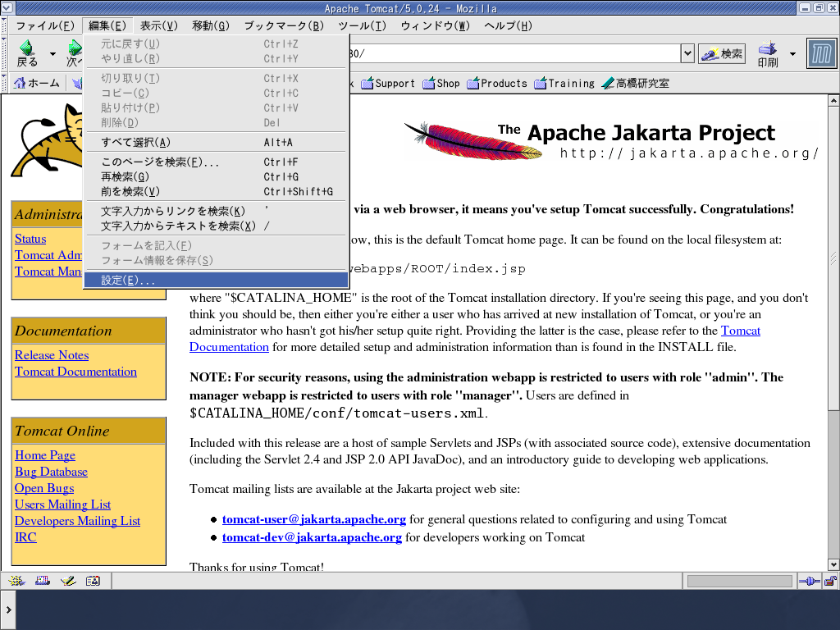Click the vertical scrollbar down arrow
Image resolution: width=840 pixels, height=630 pixels.
833,564
